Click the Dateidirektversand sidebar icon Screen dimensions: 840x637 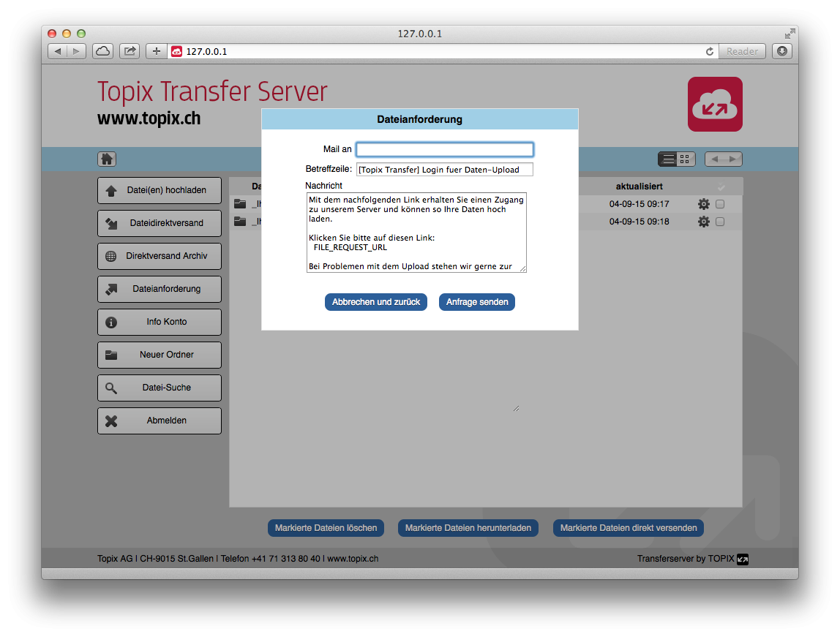(111, 223)
